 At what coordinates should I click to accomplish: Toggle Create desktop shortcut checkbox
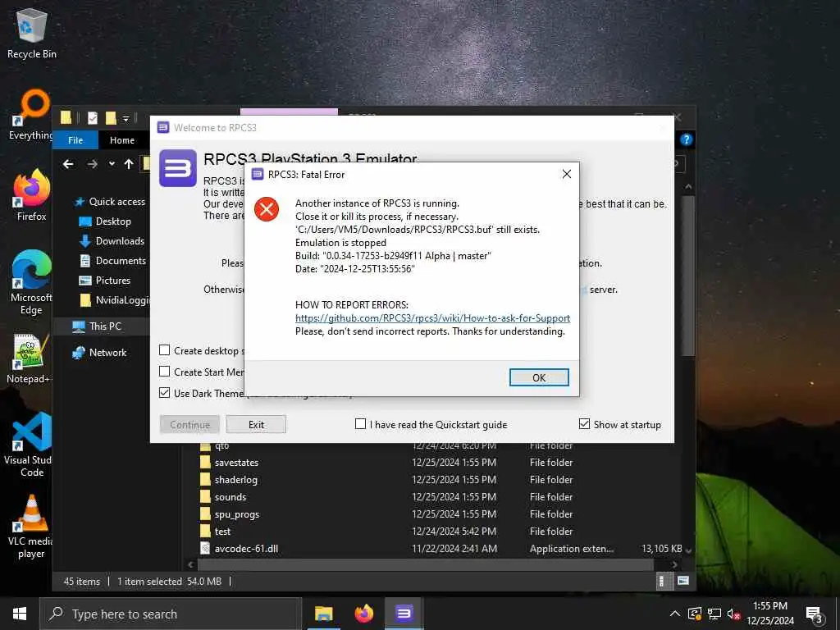164,350
